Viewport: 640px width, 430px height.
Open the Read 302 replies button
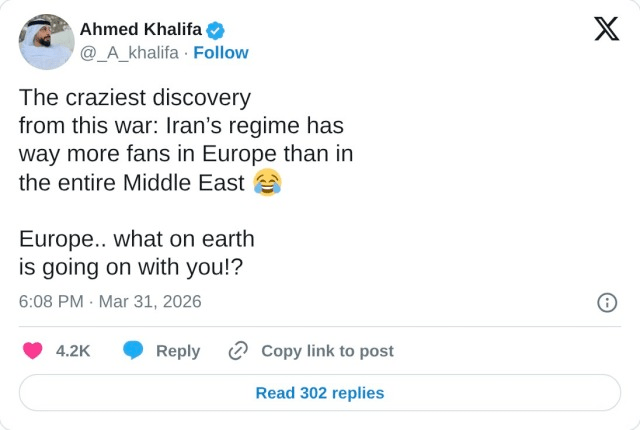click(320, 393)
